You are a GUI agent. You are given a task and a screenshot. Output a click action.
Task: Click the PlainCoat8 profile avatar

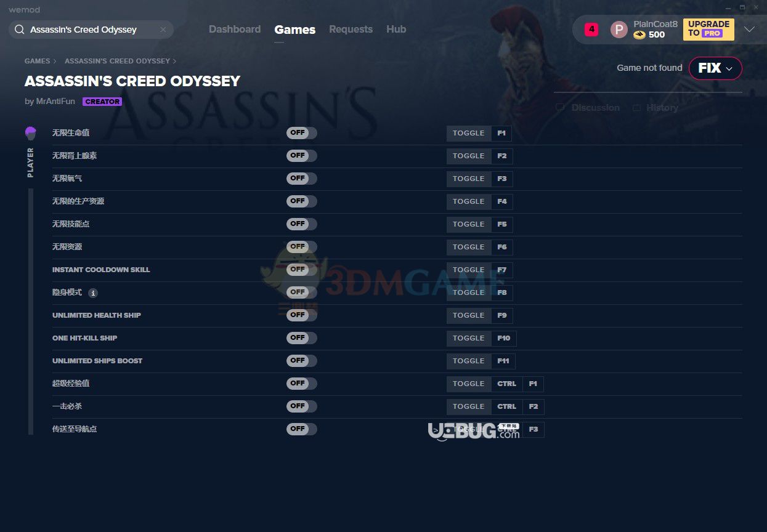pos(619,30)
